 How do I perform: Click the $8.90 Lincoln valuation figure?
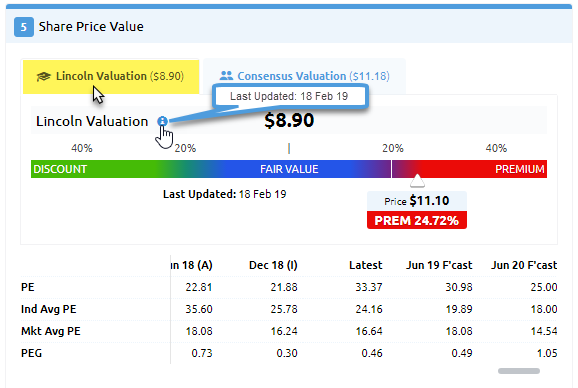point(289,120)
